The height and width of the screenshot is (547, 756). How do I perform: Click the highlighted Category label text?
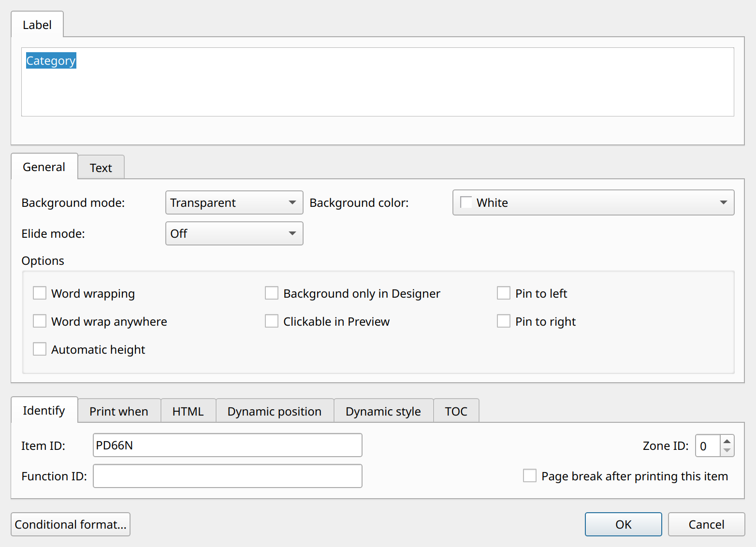51,60
